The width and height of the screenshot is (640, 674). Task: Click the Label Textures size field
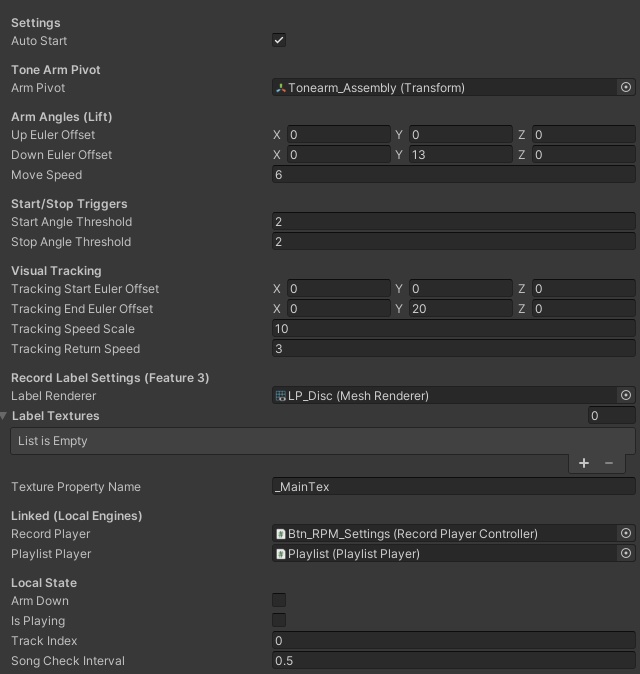point(611,416)
